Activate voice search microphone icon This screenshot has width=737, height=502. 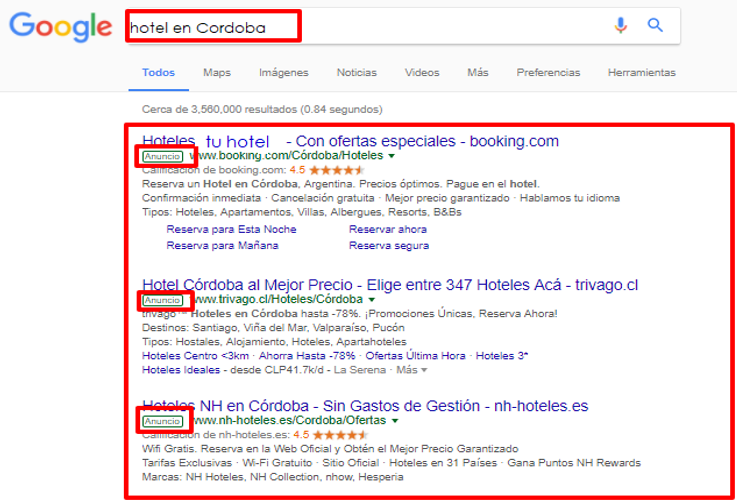click(x=620, y=25)
